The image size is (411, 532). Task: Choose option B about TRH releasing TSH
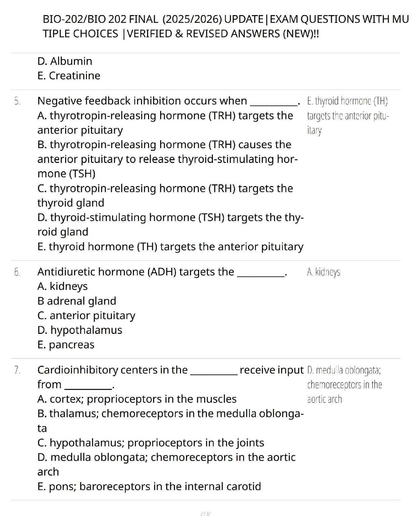point(167,159)
